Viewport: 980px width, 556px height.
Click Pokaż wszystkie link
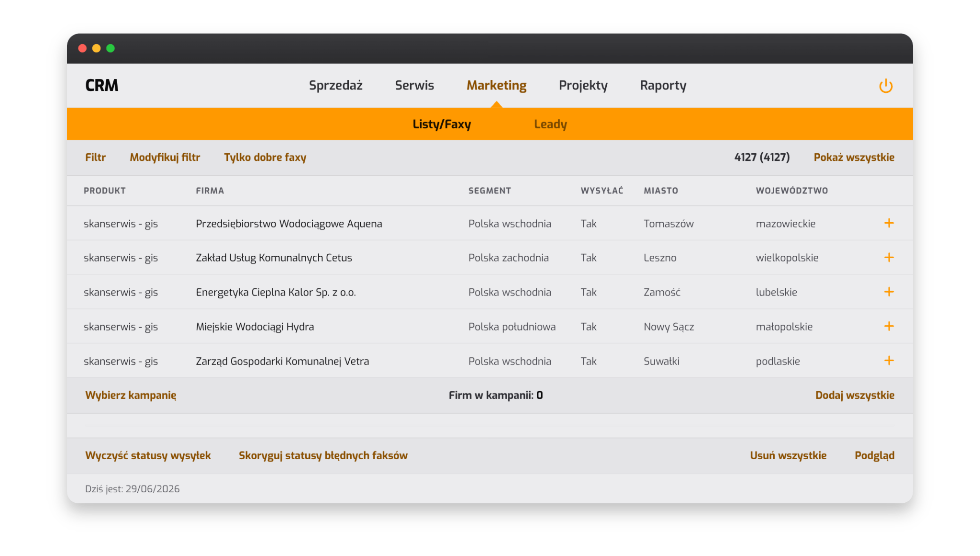(x=854, y=158)
